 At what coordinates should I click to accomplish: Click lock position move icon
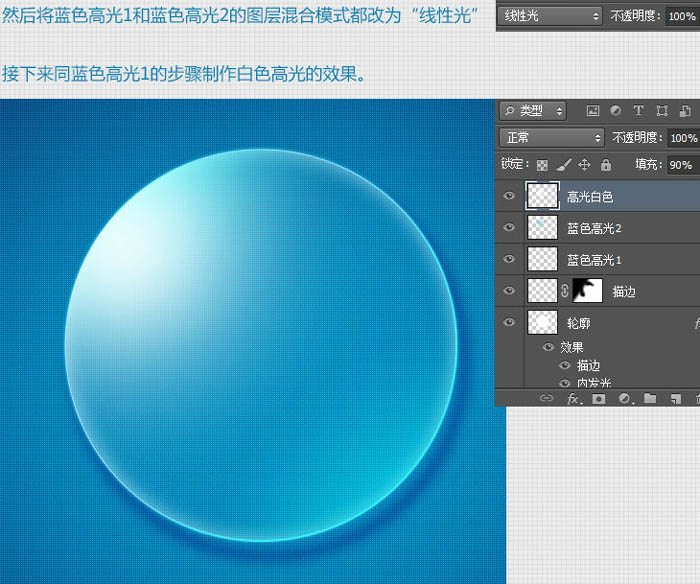[x=584, y=165]
